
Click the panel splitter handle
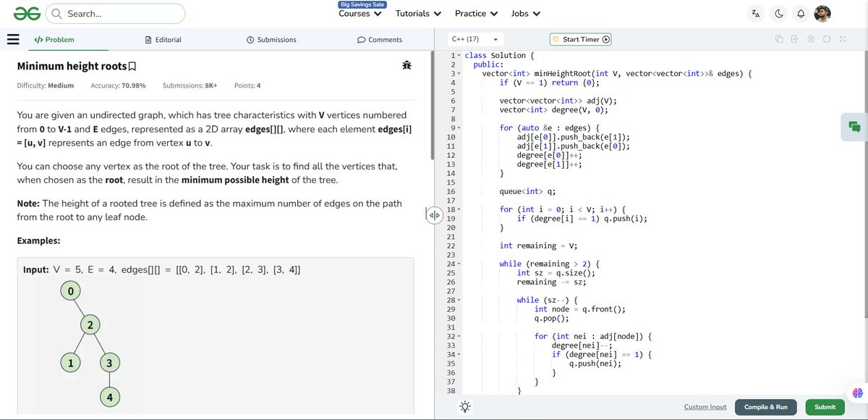coord(434,216)
